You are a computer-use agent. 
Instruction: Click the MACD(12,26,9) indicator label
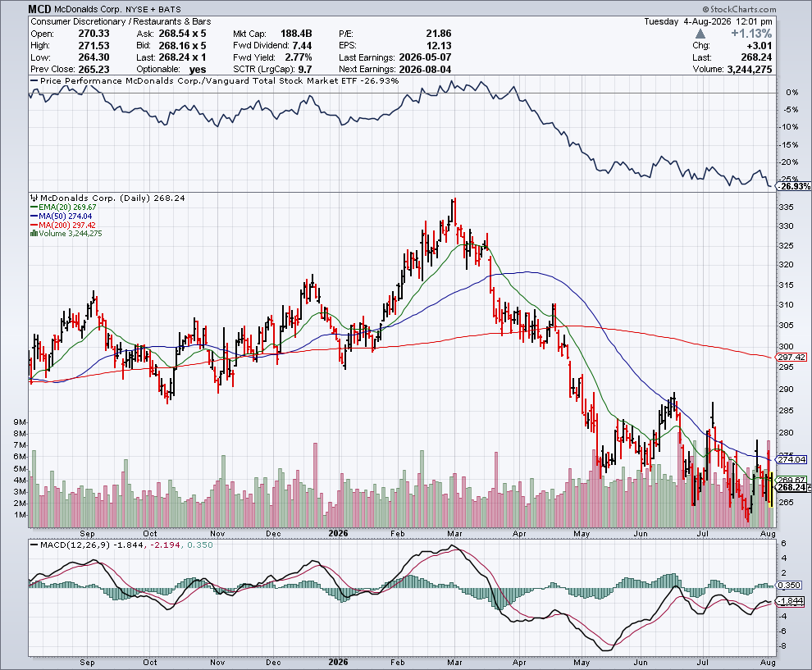click(x=75, y=545)
